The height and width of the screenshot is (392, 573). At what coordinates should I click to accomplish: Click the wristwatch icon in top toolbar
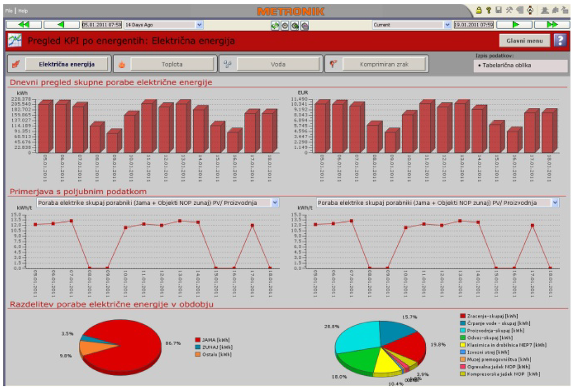[529, 10]
